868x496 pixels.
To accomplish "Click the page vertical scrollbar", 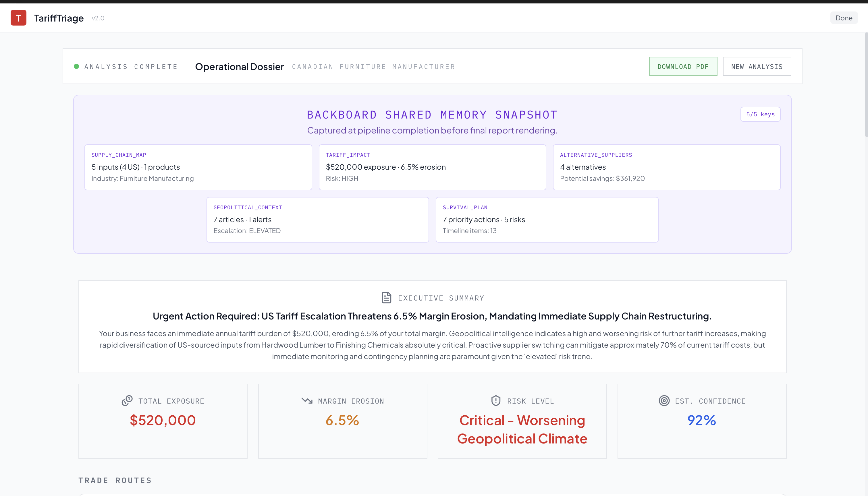I will [866, 85].
